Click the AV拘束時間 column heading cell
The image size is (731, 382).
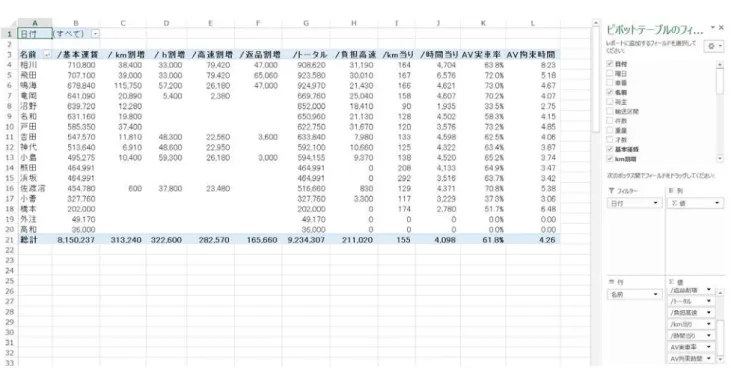(532, 55)
